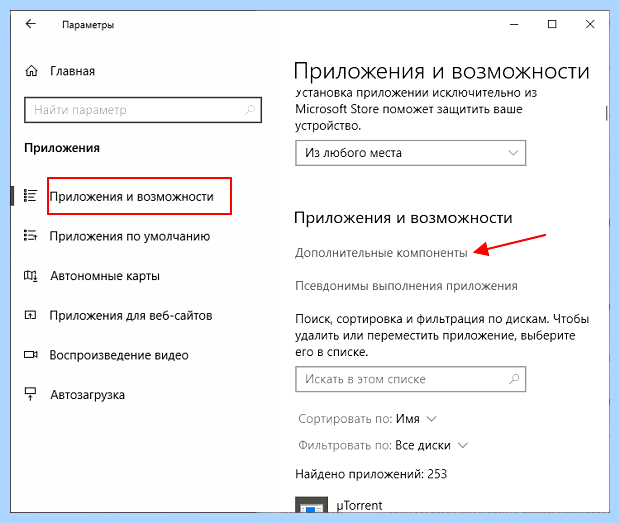Go back with the arrow icon
Image resolution: width=620 pixels, height=523 pixels.
pyautogui.click(x=30, y=24)
